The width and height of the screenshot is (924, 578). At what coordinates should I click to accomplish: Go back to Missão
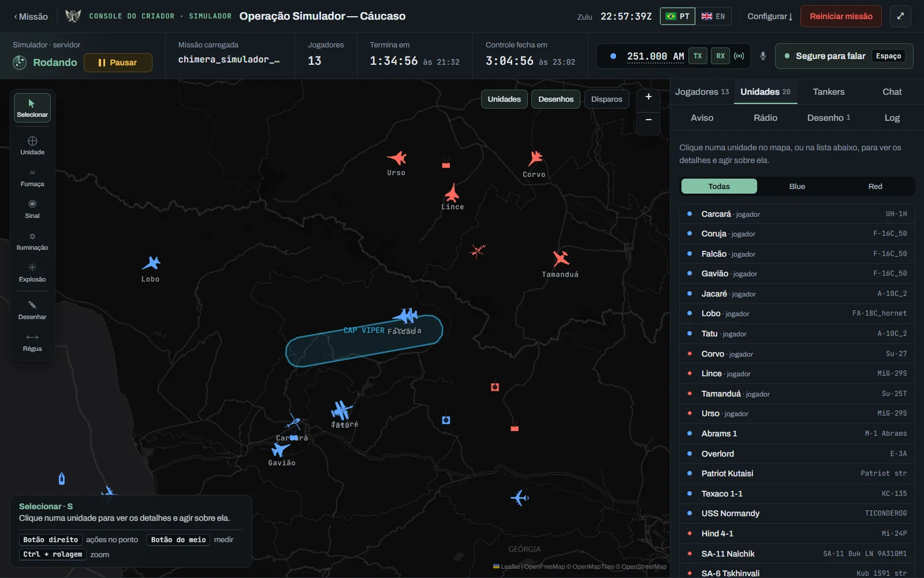(x=31, y=16)
